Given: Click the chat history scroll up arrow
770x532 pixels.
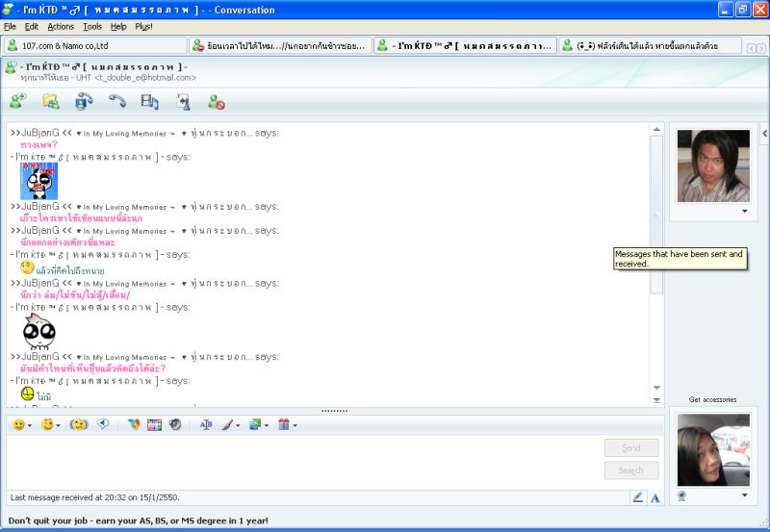Looking at the screenshot, I should (656, 129).
